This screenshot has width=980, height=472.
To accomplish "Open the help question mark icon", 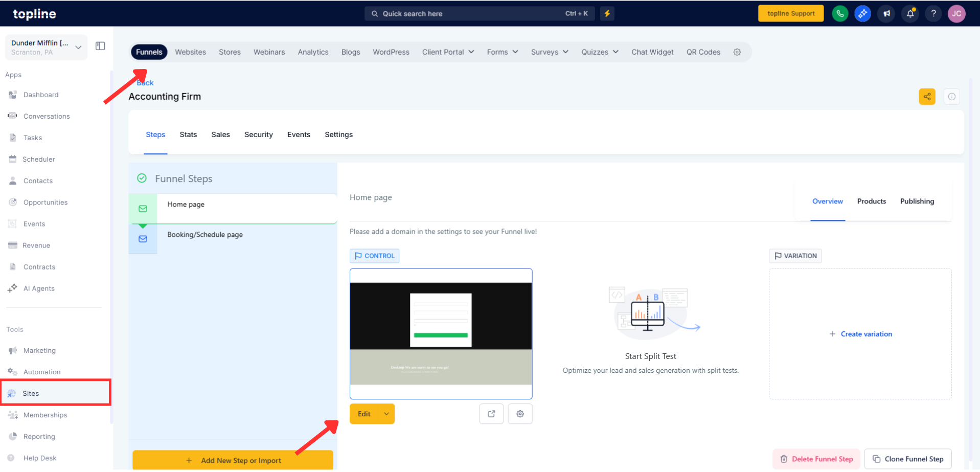I will (x=933, y=14).
